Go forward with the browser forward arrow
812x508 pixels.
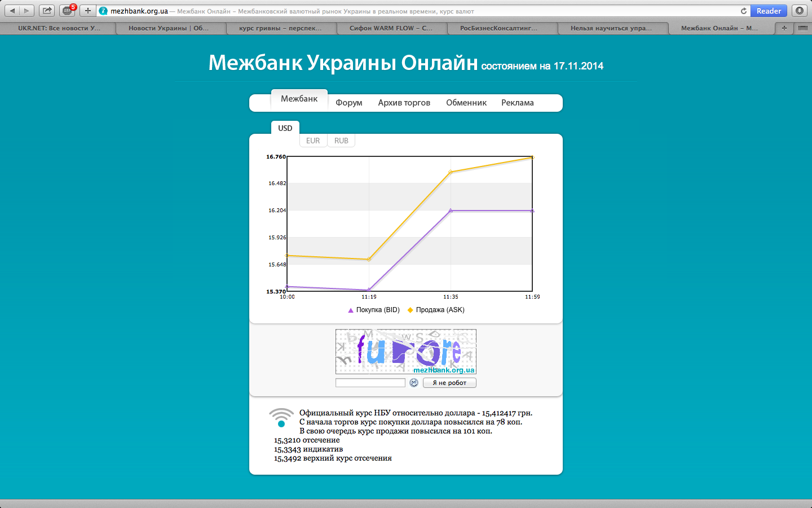tap(27, 11)
